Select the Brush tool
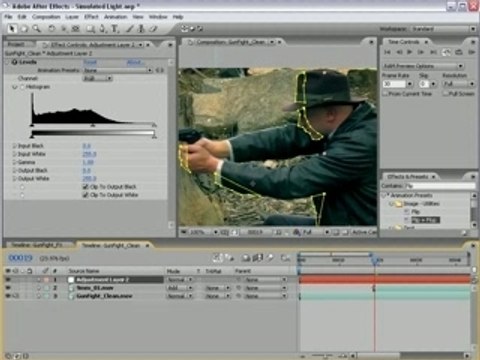This screenshot has height=360, width=480. pyautogui.click(x=129, y=29)
